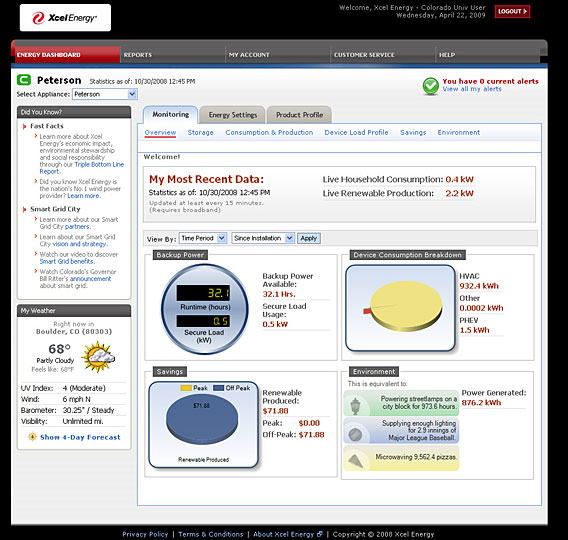Click the HVAC 932.4 kWh value
The width and height of the screenshot is (568, 540).
(479, 286)
